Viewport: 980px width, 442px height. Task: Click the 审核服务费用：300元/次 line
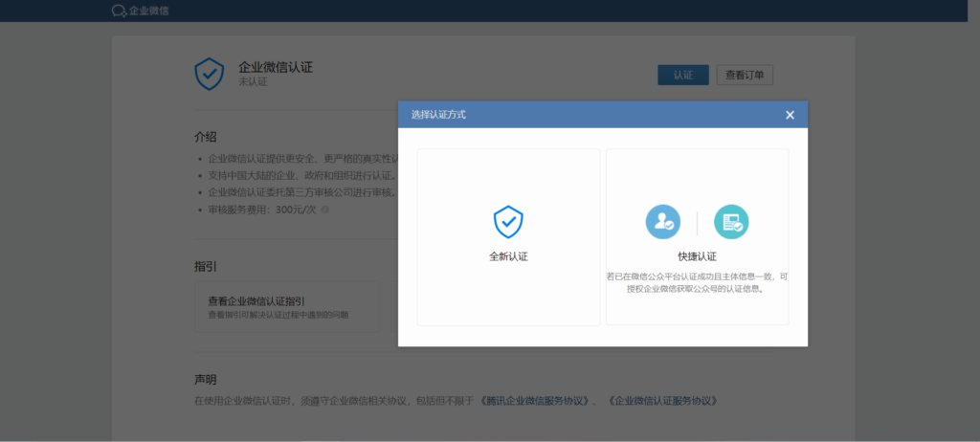click(x=262, y=210)
